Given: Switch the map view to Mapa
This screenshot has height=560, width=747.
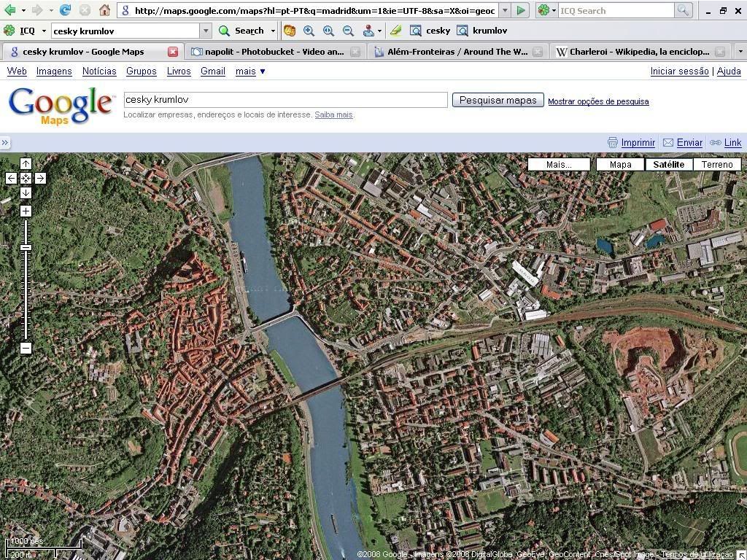Looking at the screenshot, I should point(620,164).
